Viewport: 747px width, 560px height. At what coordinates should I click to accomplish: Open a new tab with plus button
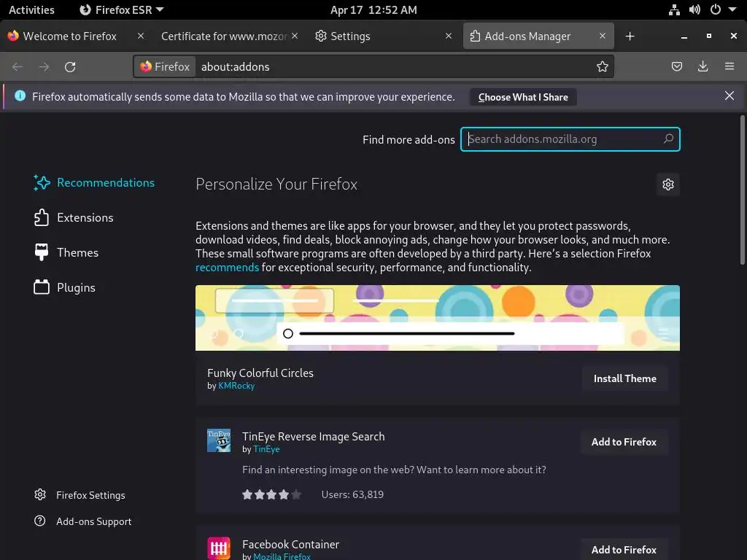pyautogui.click(x=630, y=36)
